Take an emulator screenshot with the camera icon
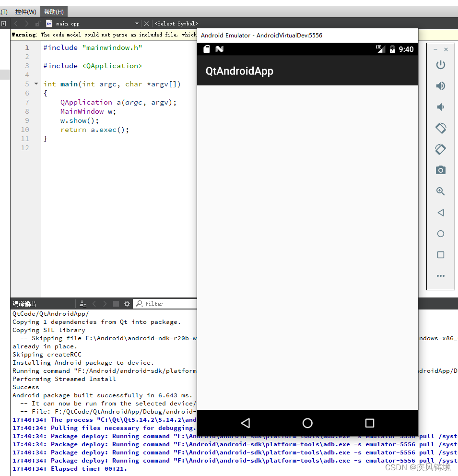The image size is (458, 476). point(440,170)
